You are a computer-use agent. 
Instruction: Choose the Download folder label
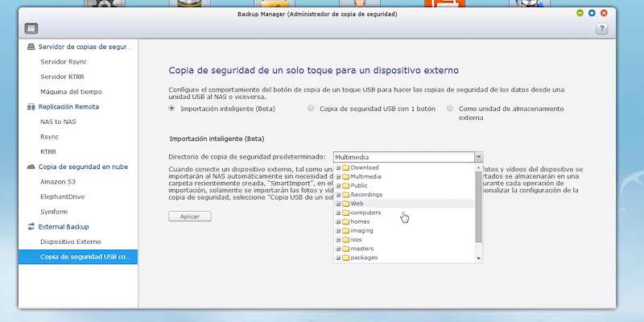[x=365, y=167]
